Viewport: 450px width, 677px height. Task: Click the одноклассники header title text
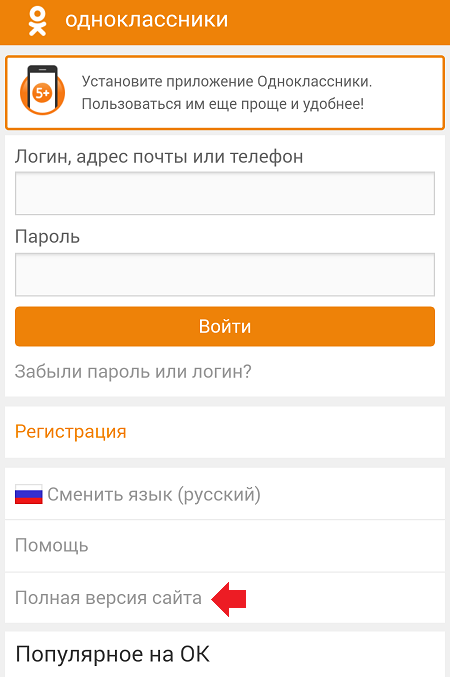pos(146,20)
